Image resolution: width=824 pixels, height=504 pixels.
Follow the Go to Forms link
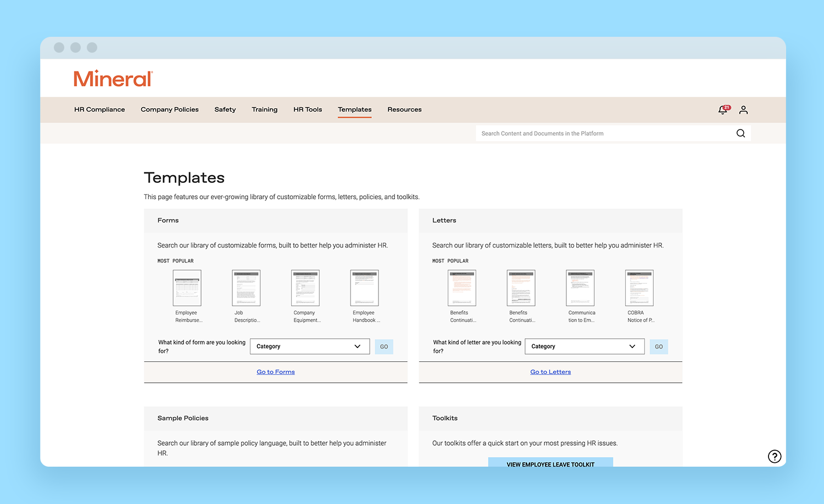(276, 372)
